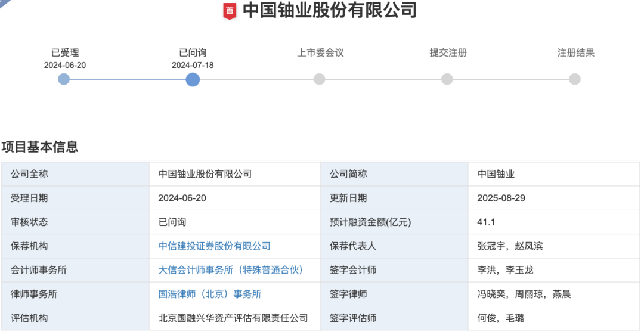
Task: Click the 公司全称 label cell
Action: click(75, 174)
